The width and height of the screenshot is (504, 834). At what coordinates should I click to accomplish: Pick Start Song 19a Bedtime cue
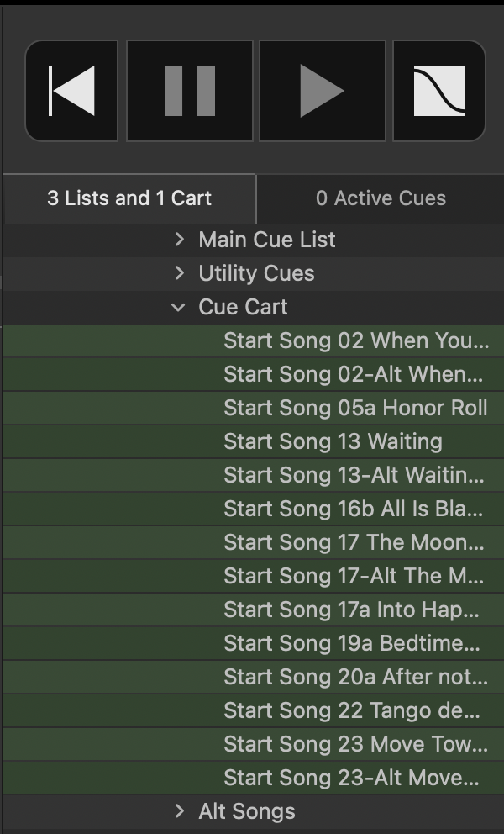254,643
